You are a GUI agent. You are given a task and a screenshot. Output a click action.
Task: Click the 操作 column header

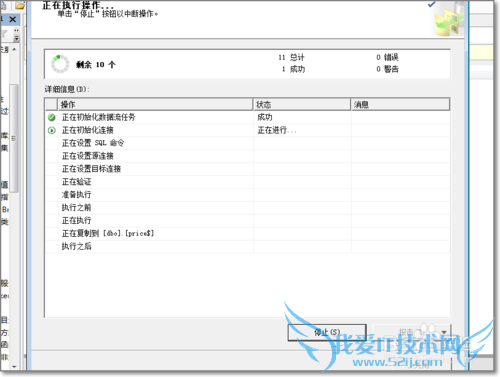[155, 105]
